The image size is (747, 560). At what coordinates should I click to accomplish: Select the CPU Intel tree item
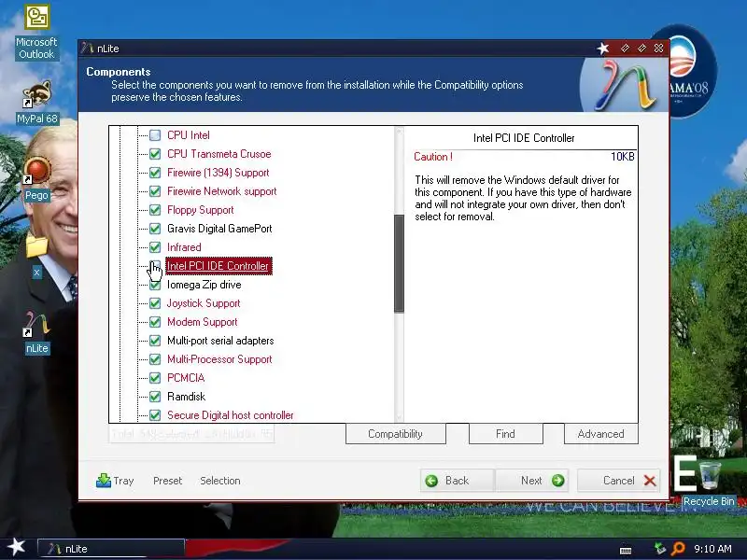coord(189,135)
